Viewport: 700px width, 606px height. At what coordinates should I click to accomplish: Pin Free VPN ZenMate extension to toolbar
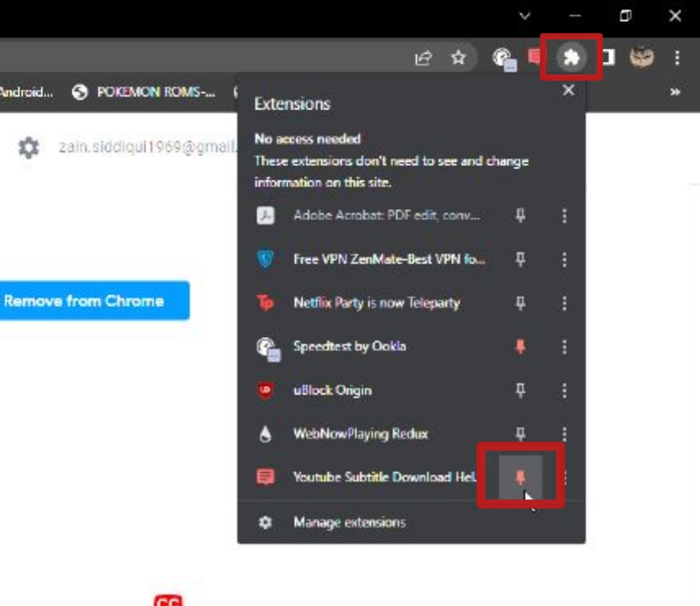[521, 259]
